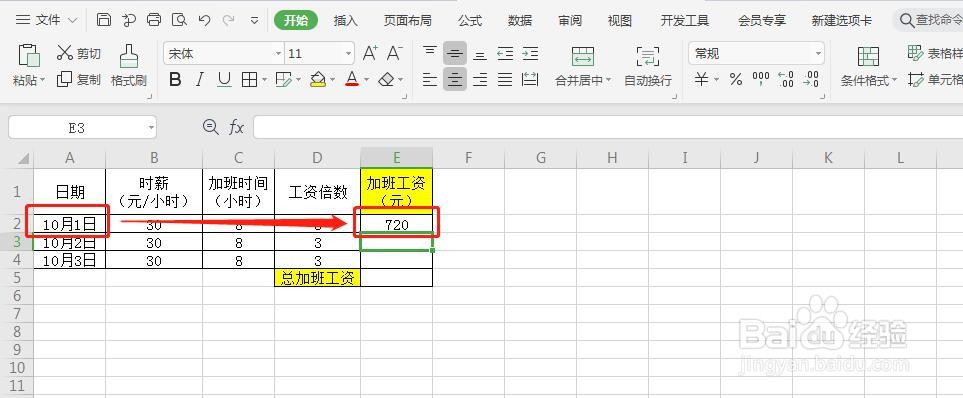Switch to the 插入 tab
Viewport: 963px width, 398px height.
pyautogui.click(x=345, y=20)
